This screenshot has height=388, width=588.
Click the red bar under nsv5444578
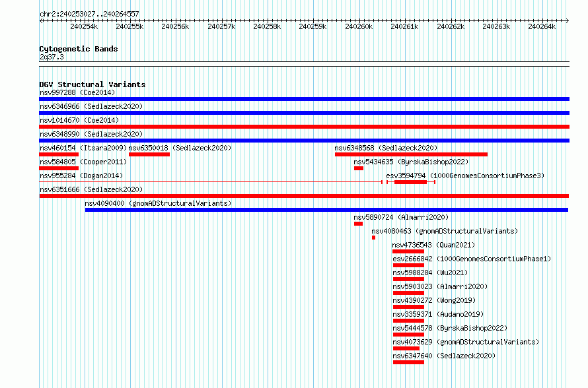[x=408, y=335]
